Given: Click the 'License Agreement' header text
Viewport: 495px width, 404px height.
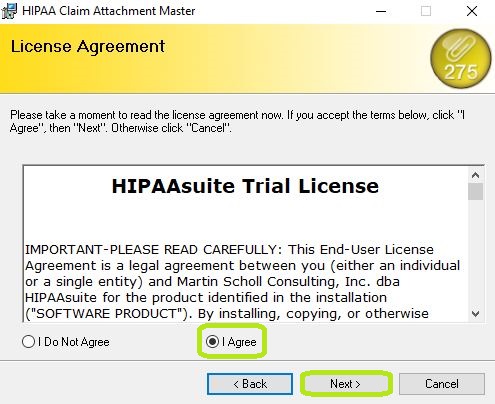Looking at the screenshot, I should coord(88,46).
